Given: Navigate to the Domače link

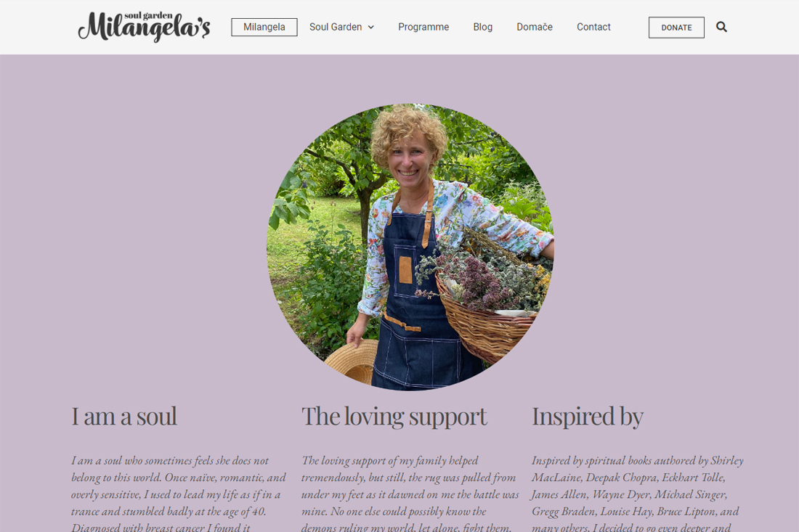Looking at the screenshot, I should coord(535,27).
